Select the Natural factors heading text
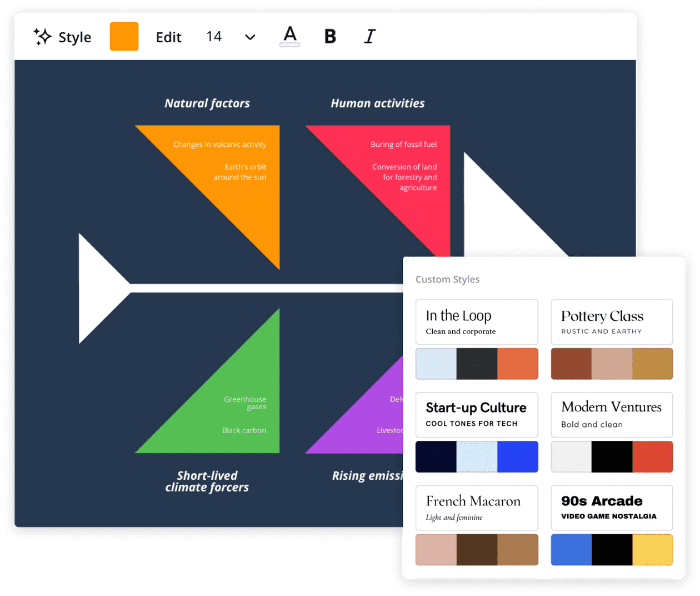 click(207, 103)
